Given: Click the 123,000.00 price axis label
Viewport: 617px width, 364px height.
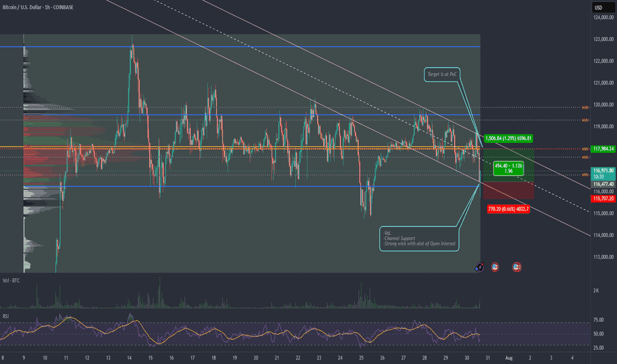Looking at the screenshot, I should (603, 39).
